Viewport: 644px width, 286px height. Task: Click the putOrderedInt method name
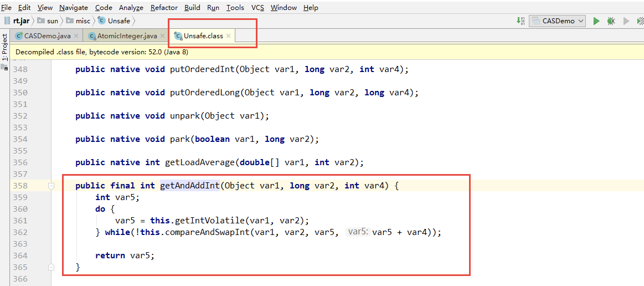[x=203, y=69]
